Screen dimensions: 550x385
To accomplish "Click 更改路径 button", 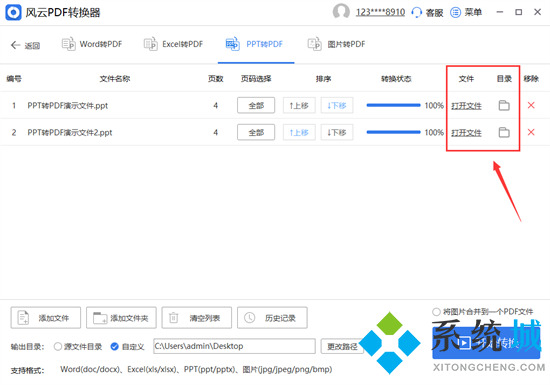I will [x=342, y=346].
